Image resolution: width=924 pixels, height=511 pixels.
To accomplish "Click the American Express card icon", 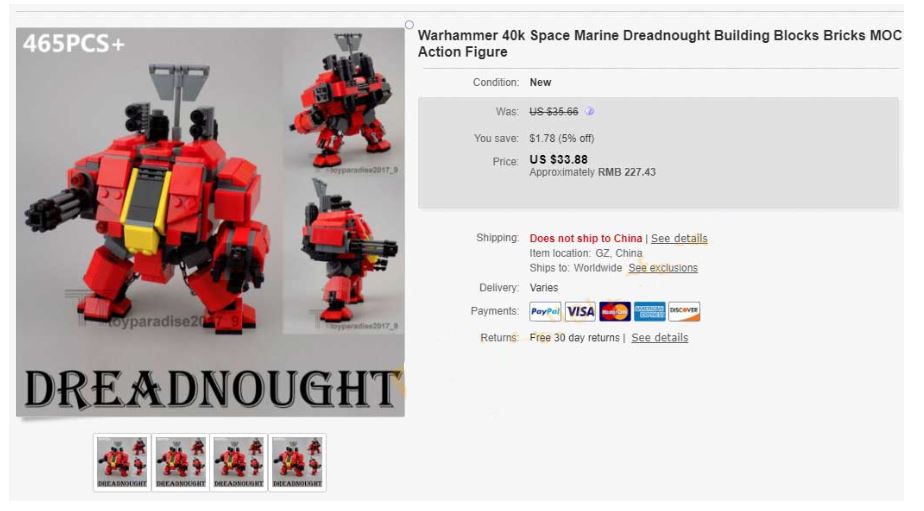I will point(649,311).
